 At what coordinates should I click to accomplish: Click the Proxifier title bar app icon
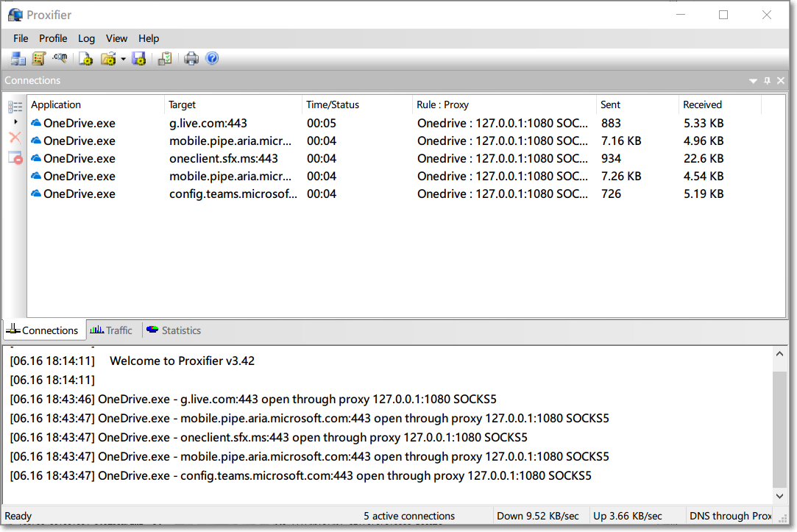(x=15, y=15)
